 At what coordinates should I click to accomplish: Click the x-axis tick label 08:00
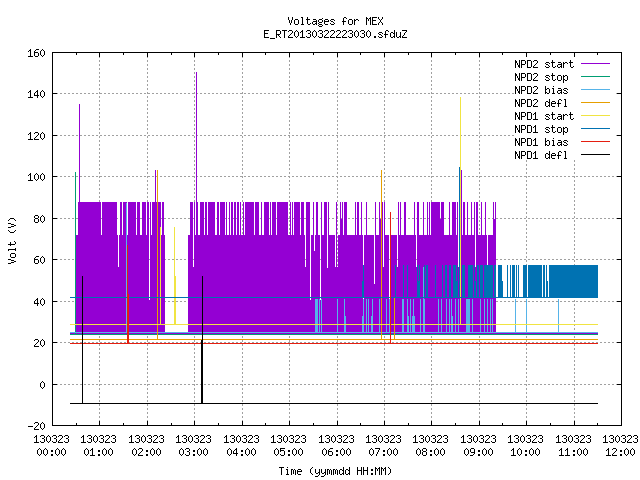click(x=431, y=452)
